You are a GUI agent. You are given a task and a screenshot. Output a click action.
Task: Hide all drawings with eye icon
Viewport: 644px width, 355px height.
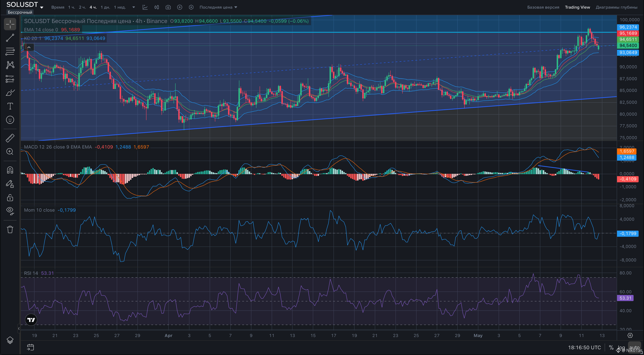[10, 211]
